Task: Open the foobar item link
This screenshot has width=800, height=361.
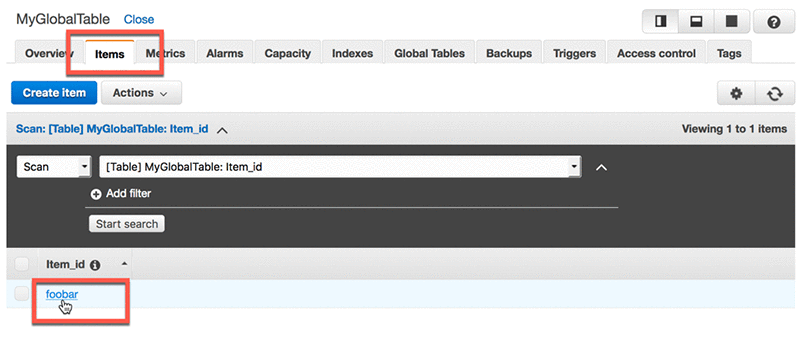Action: (x=62, y=294)
